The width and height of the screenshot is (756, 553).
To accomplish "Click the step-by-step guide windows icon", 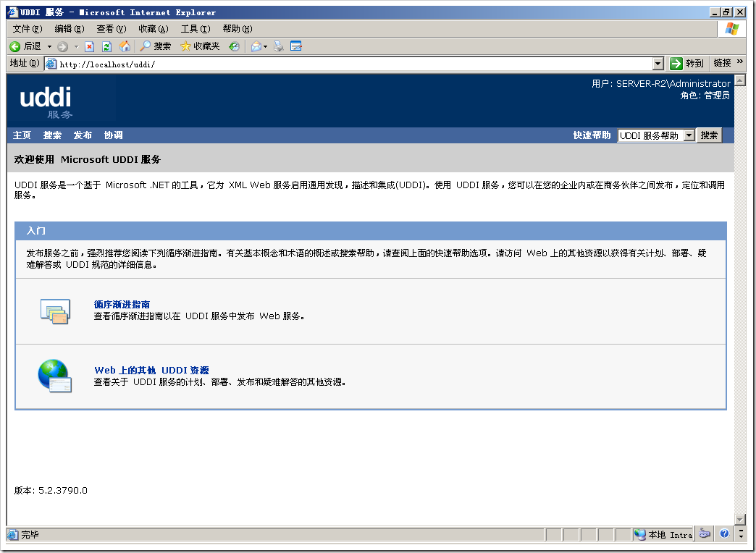I will coord(56,311).
